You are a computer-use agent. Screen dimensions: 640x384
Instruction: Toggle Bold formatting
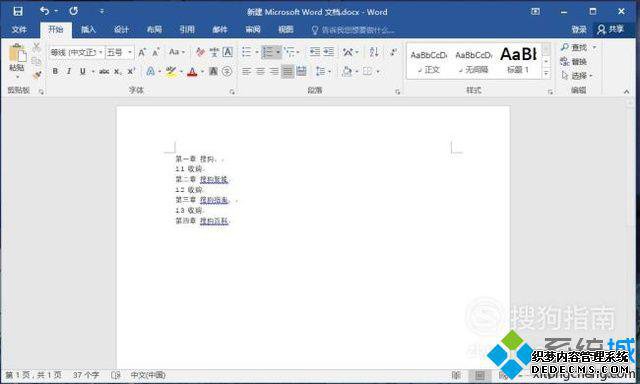coord(55,71)
